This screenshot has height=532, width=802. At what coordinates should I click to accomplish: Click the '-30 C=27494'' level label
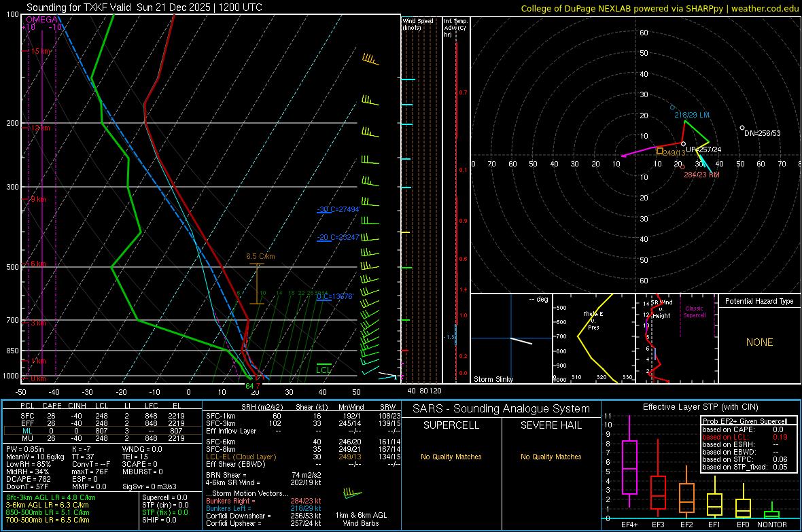338,209
